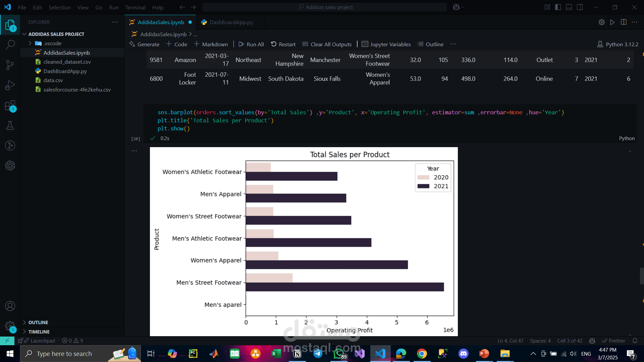Click Clear All Outputs
The image size is (644, 362).
click(x=327, y=44)
